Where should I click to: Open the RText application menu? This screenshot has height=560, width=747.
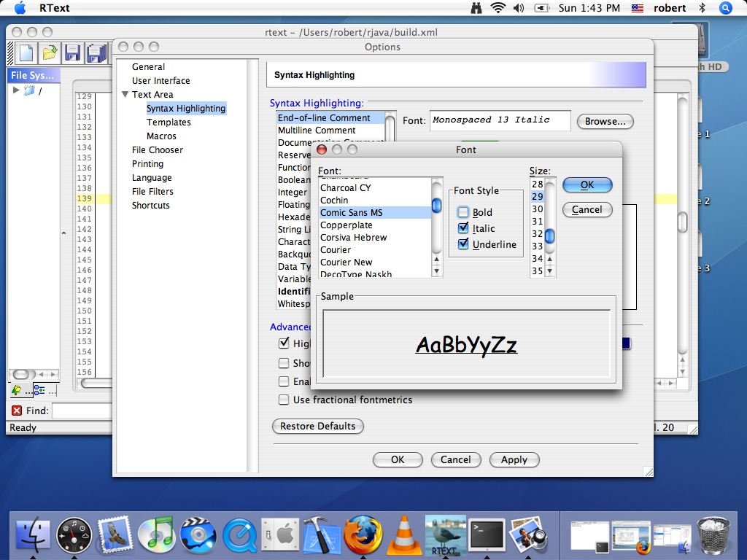[54, 8]
